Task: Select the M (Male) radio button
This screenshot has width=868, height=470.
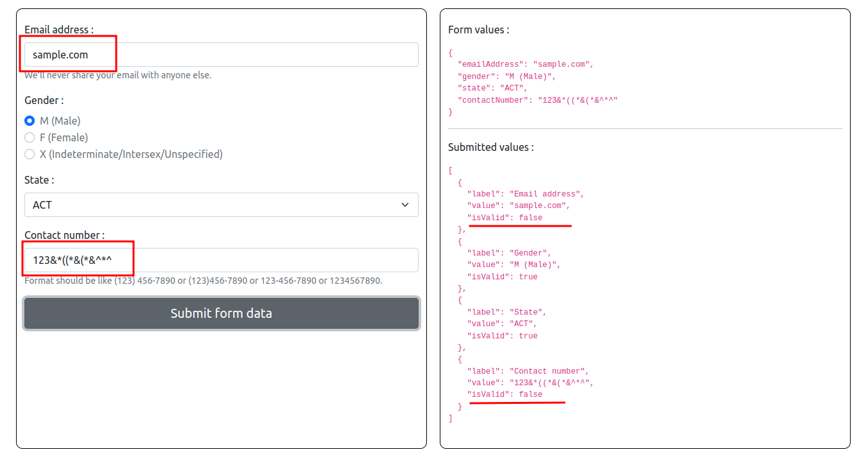Action: (x=30, y=120)
